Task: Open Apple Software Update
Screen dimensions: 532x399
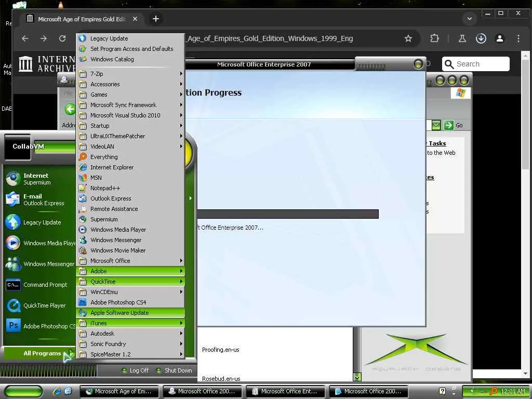Action: click(x=130, y=313)
